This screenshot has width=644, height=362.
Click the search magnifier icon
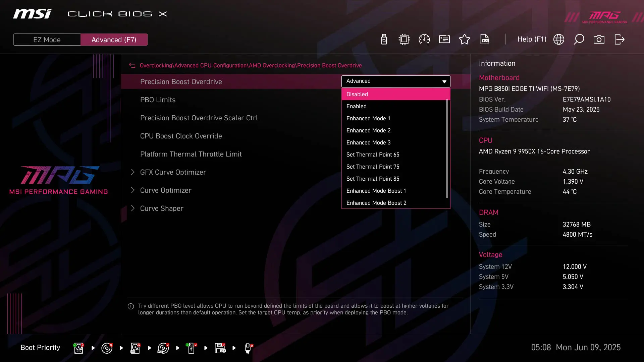point(579,39)
